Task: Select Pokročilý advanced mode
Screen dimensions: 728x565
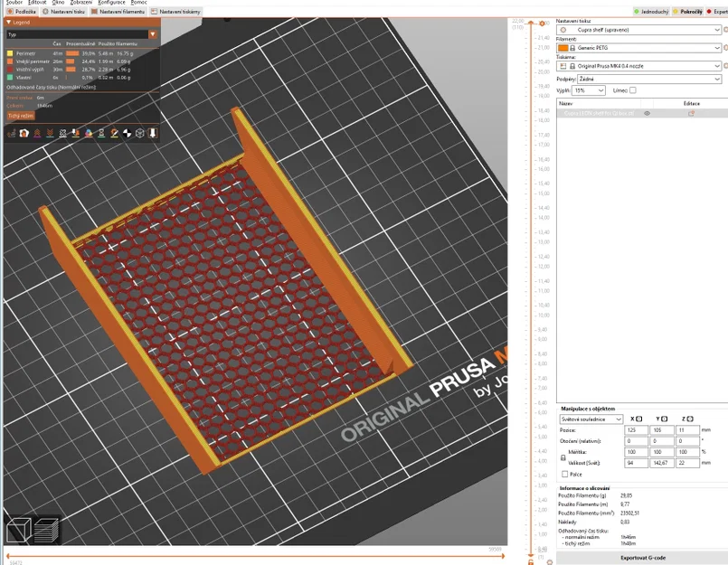Action: (687, 11)
